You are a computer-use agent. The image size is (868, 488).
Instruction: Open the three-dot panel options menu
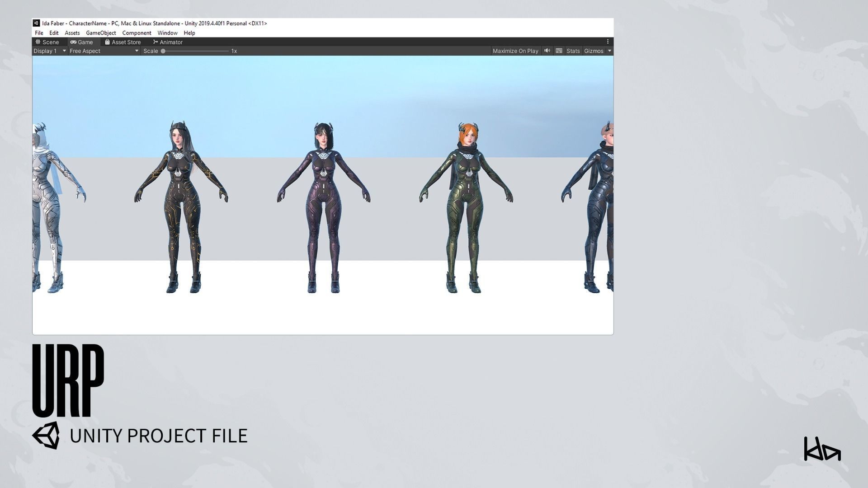[608, 42]
